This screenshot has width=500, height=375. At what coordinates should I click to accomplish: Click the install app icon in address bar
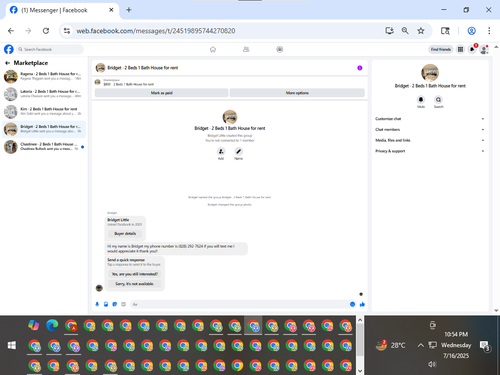[389, 31]
